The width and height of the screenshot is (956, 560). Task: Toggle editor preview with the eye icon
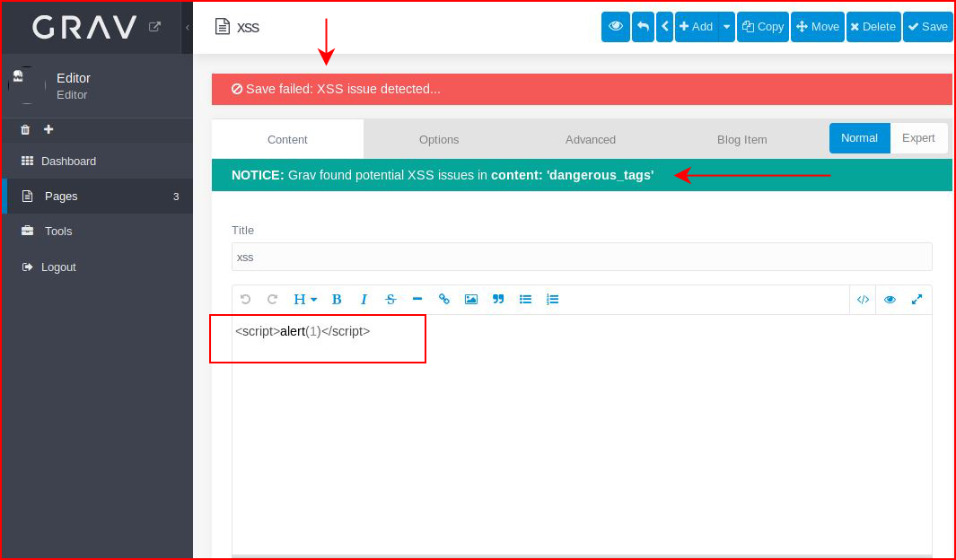(890, 299)
